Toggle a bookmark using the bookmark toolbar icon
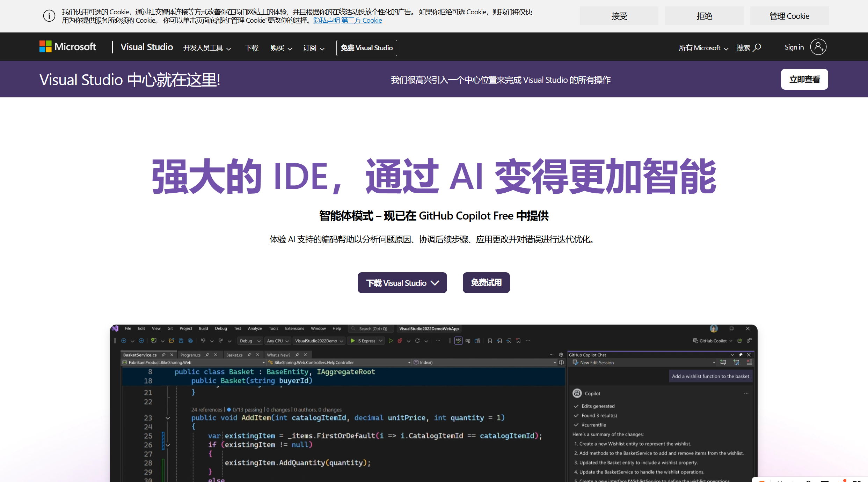 (490, 341)
